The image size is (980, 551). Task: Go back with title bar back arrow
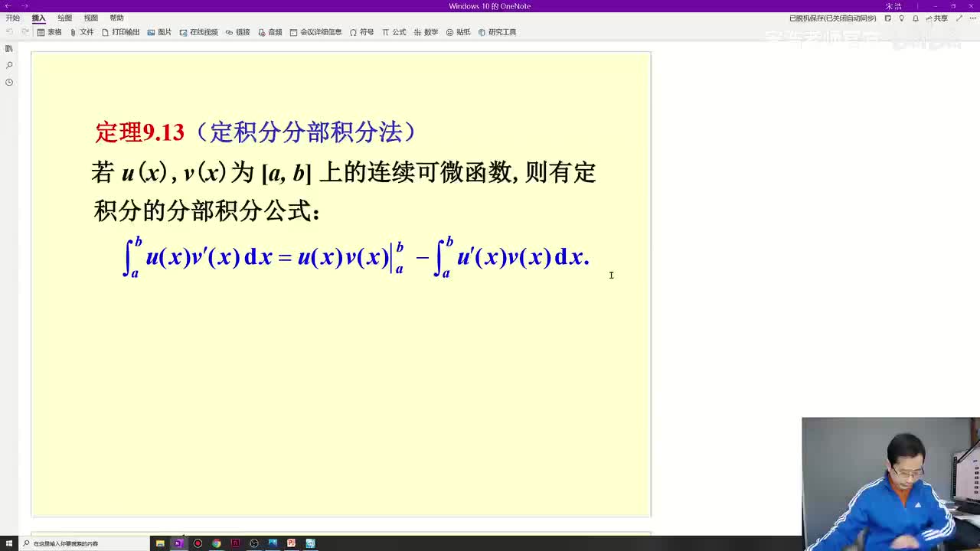[x=8, y=6]
